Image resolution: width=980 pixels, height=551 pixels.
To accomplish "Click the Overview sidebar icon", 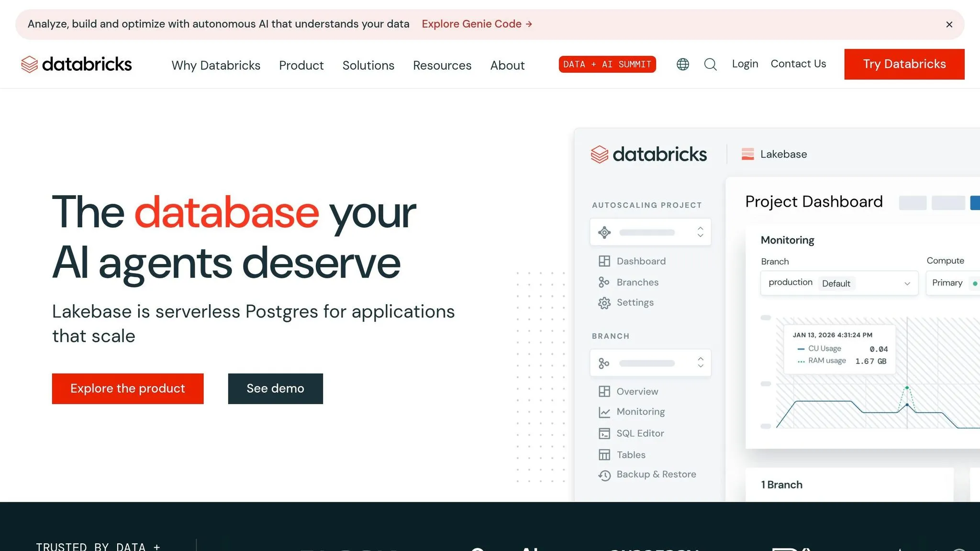I will click(x=604, y=391).
